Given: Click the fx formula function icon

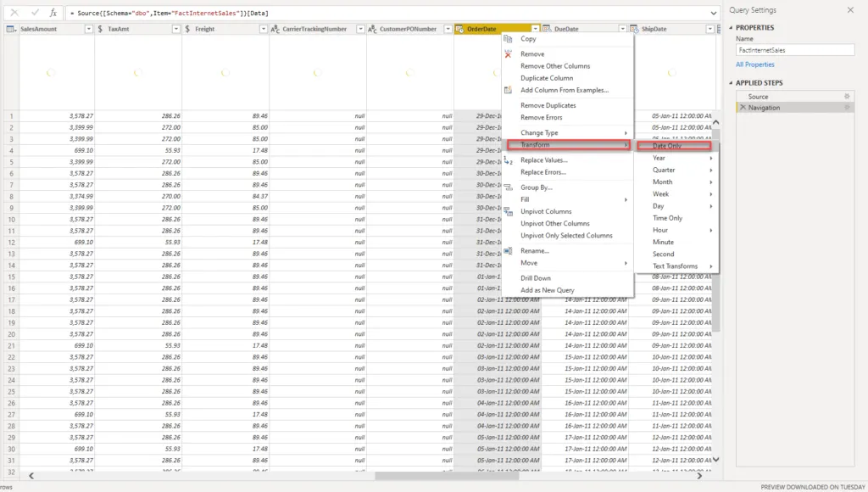Looking at the screenshot, I should [53, 13].
